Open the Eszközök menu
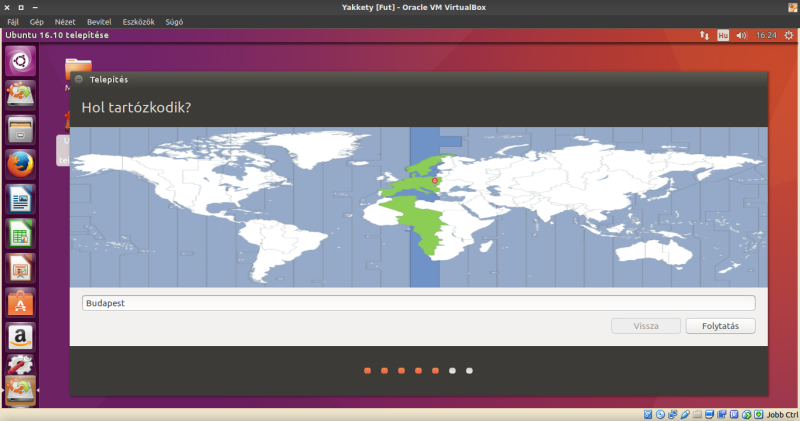The image size is (800, 421). click(137, 21)
